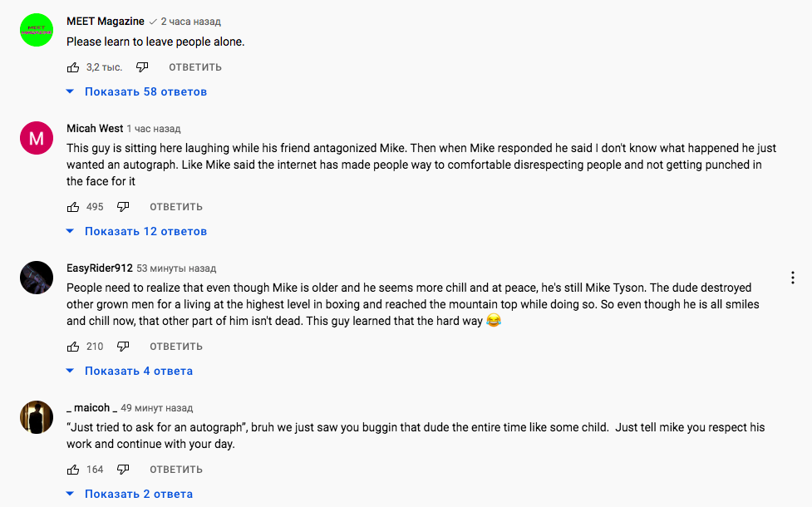Expand the 58 replies thread
The width and height of the screenshot is (812, 507).
point(137,91)
